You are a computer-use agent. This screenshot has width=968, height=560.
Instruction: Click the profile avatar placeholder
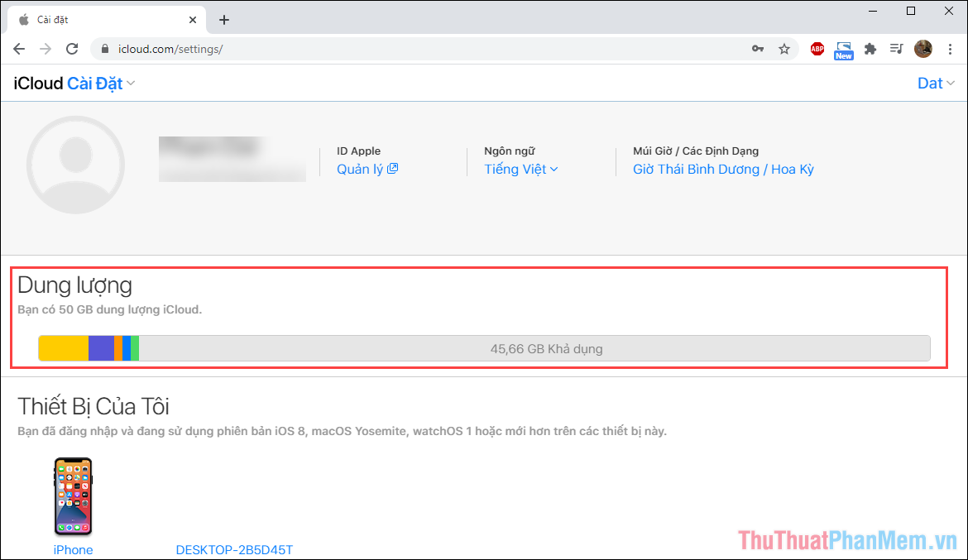click(x=75, y=165)
